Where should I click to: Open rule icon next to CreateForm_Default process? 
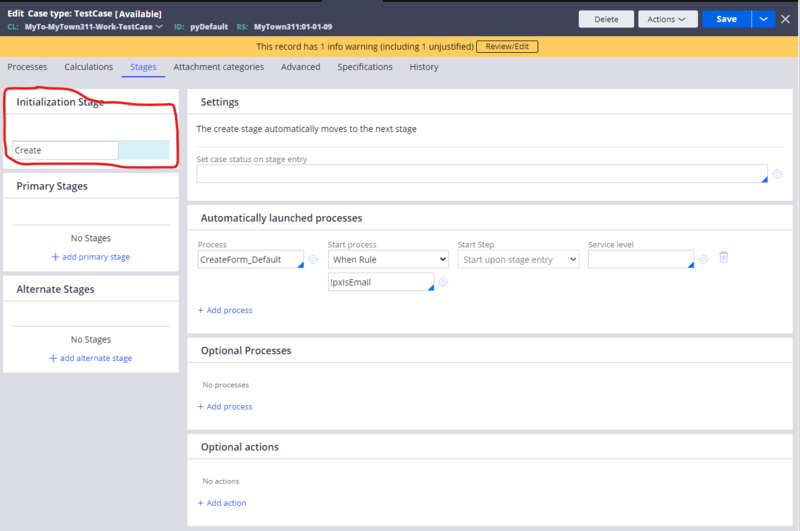pos(313,259)
